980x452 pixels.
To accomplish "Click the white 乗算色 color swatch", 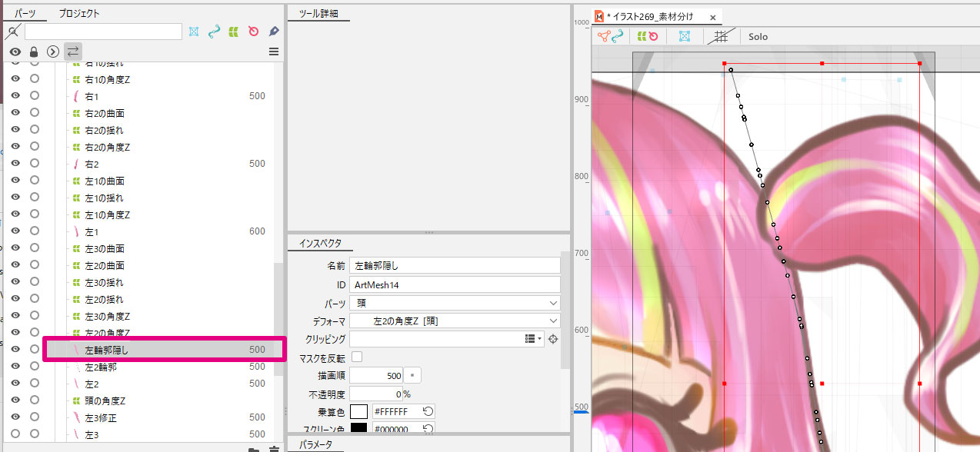I will coord(358,411).
